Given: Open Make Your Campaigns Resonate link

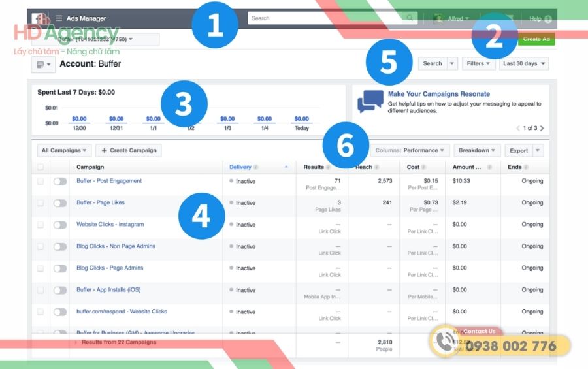Looking at the screenshot, I should [x=439, y=94].
